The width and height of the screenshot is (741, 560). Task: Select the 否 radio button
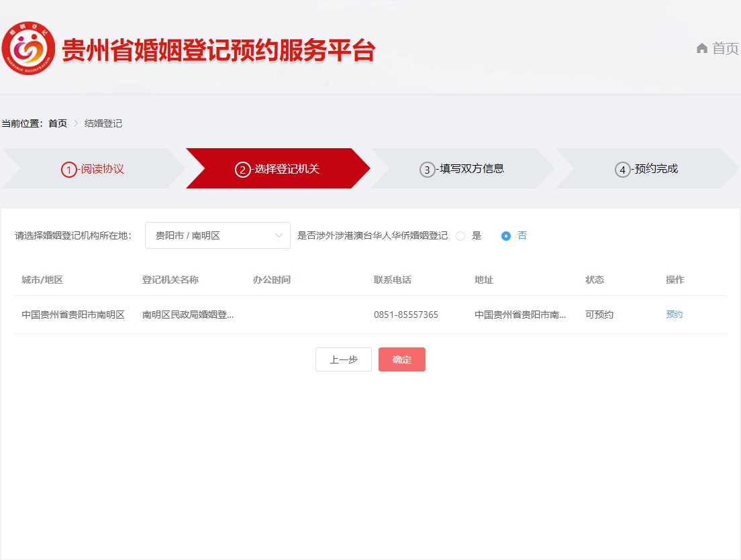coord(506,236)
